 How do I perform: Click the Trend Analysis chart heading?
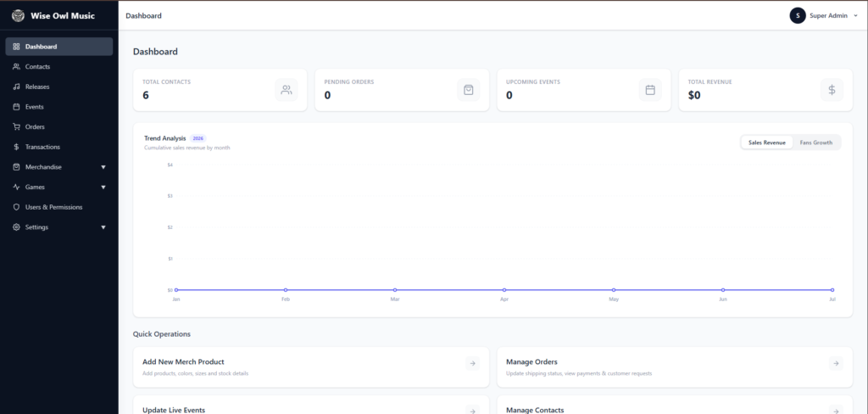165,138
